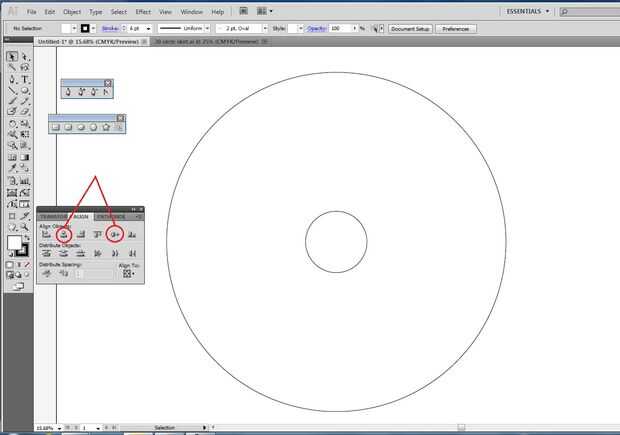Click Horizontal Distribute Right icon
Viewport: 620px width, 435px height.
click(132, 253)
